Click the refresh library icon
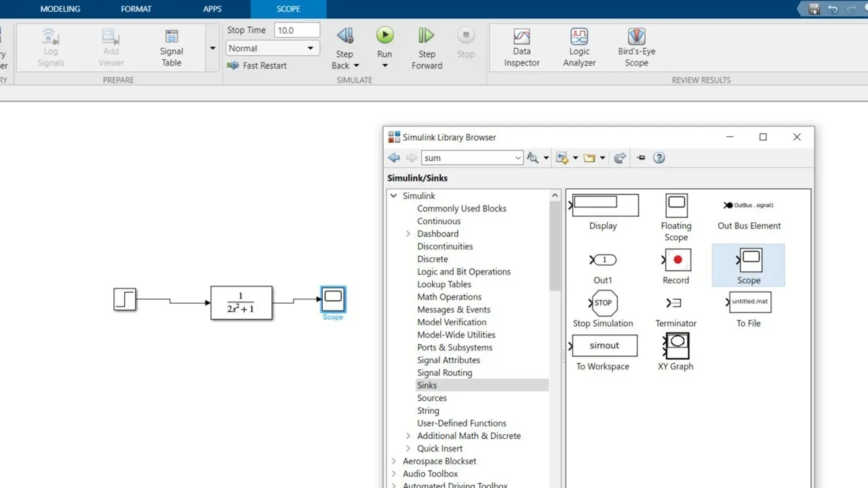The image size is (868, 488). tap(619, 158)
